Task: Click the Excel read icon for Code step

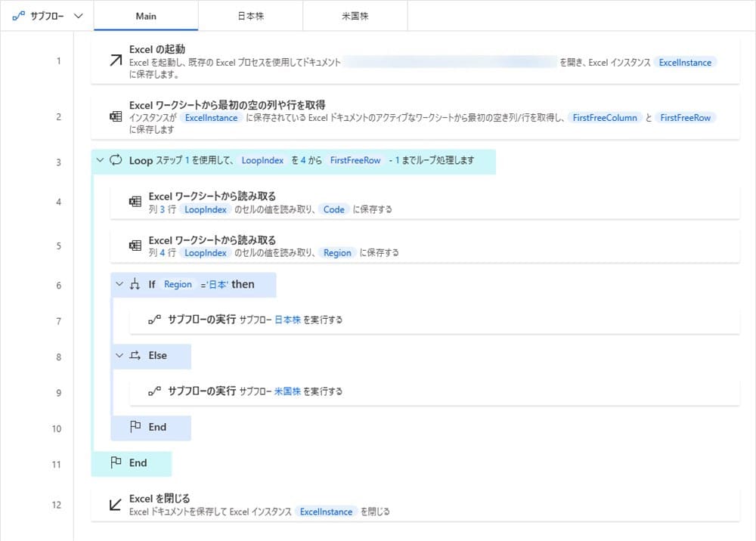Action: [135, 202]
